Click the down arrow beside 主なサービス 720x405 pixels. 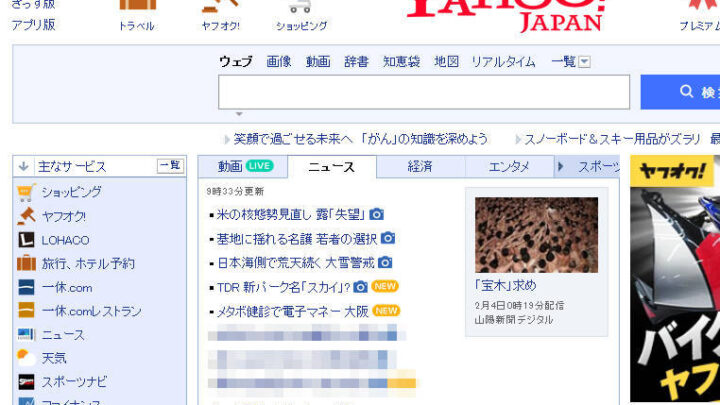pyautogui.click(x=23, y=166)
